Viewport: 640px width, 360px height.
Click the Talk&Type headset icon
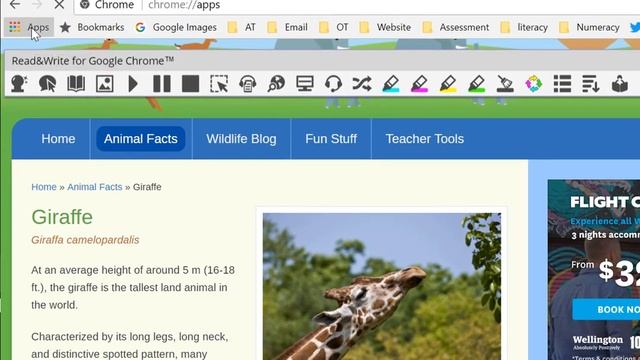coord(333,84)
